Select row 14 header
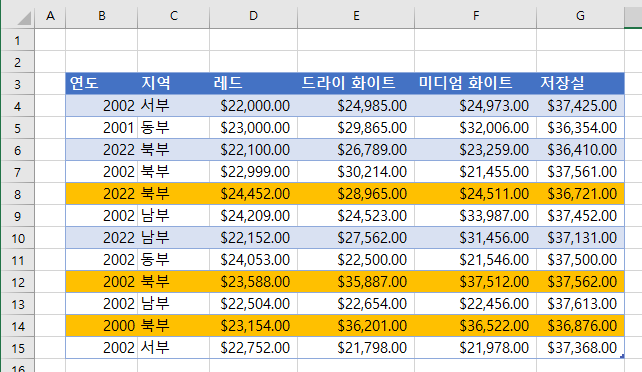The width and height of the screenshot is (642, 372). click(x=18, y=326)
